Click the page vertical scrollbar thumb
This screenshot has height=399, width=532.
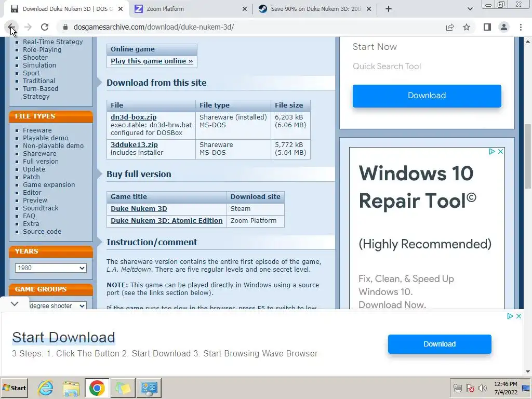click(528, 156)
